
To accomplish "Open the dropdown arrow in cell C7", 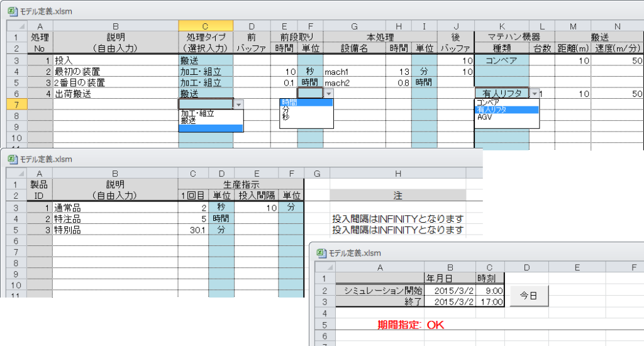I will coord(238,104).
